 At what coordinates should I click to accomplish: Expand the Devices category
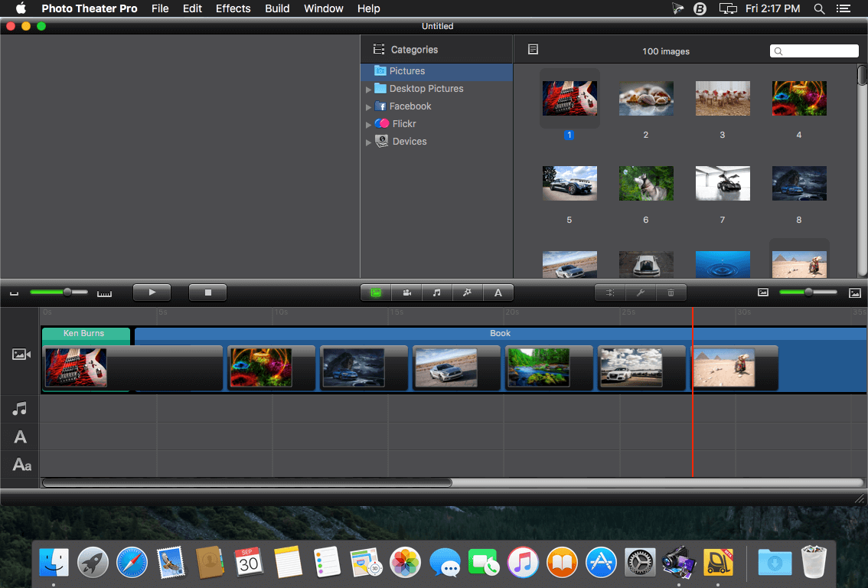(x=368, y=142)
